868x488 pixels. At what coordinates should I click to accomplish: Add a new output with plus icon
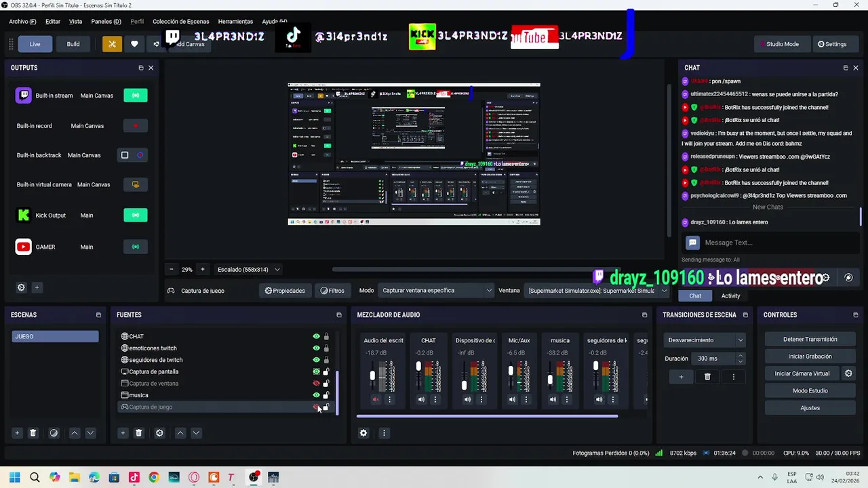point(37,287)
